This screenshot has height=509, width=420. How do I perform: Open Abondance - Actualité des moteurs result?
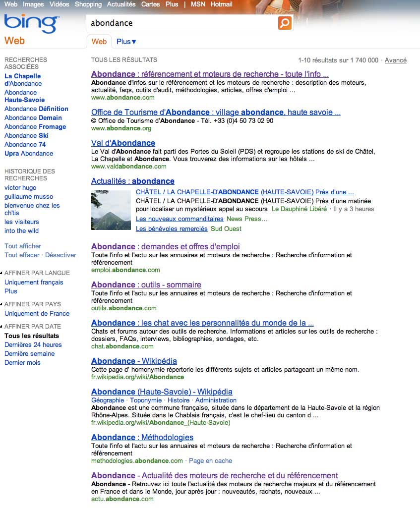(214, 476)
